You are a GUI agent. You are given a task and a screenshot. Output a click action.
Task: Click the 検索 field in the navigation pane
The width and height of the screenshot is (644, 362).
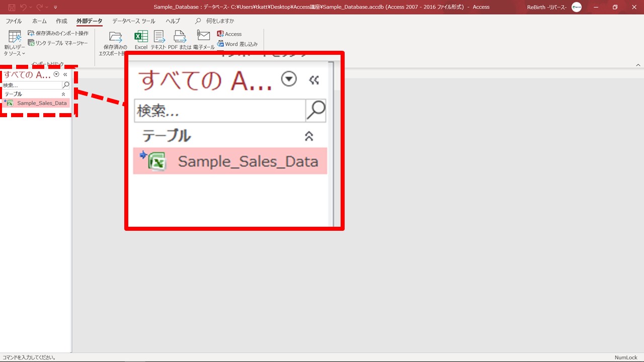(x=31, y=85)
